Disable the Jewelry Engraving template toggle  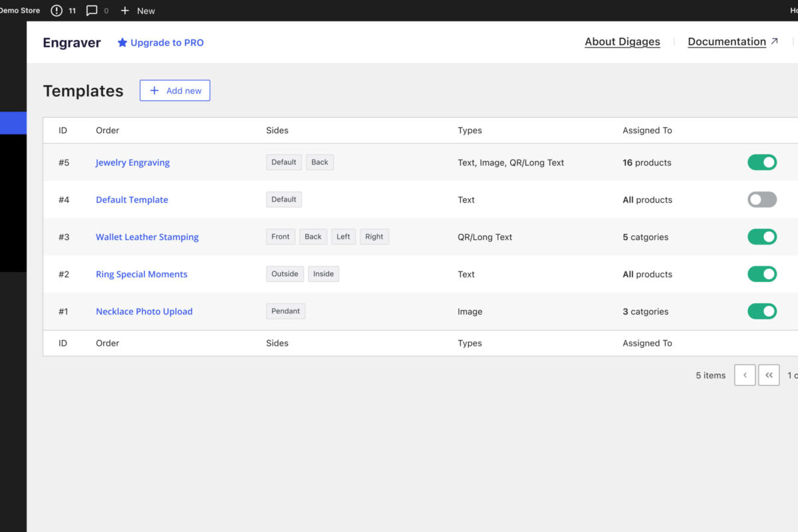click(x=762, y=162)
